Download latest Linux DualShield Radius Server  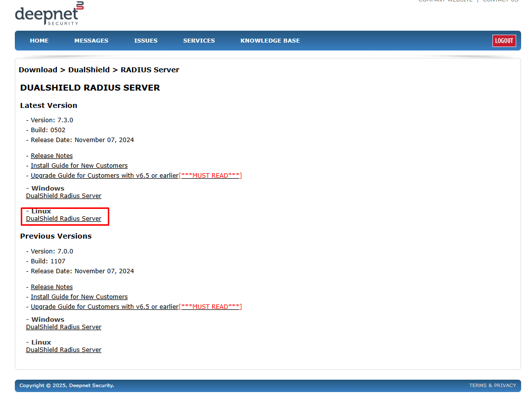64,219
